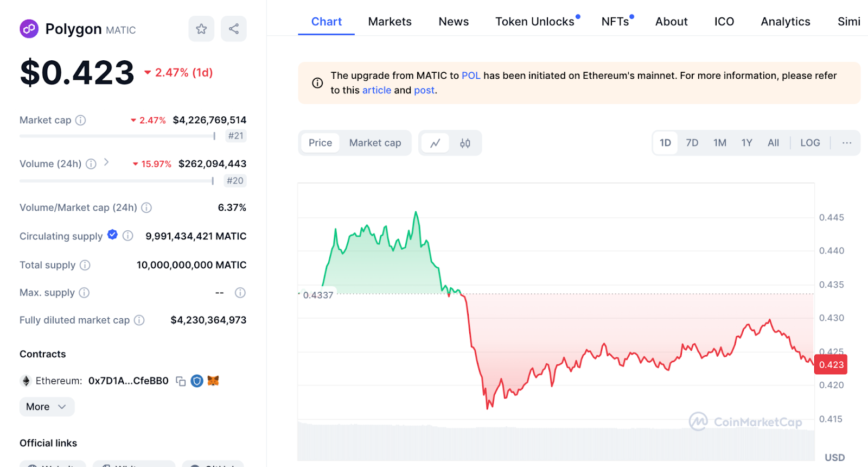Click the Market cap rank slider bar
The height and width of the screenshot is (467, 868).
click(118, 136)
